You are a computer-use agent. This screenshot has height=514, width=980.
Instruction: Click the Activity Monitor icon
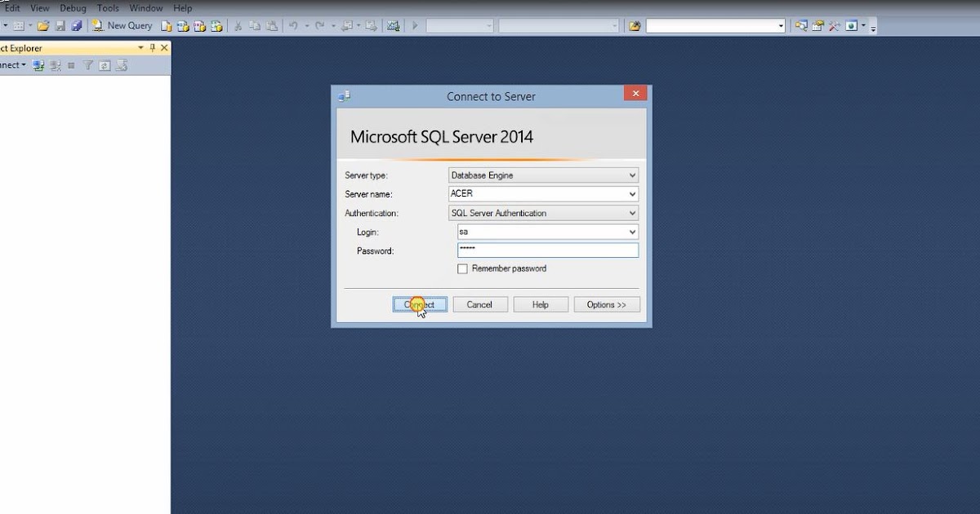[393, 26]
